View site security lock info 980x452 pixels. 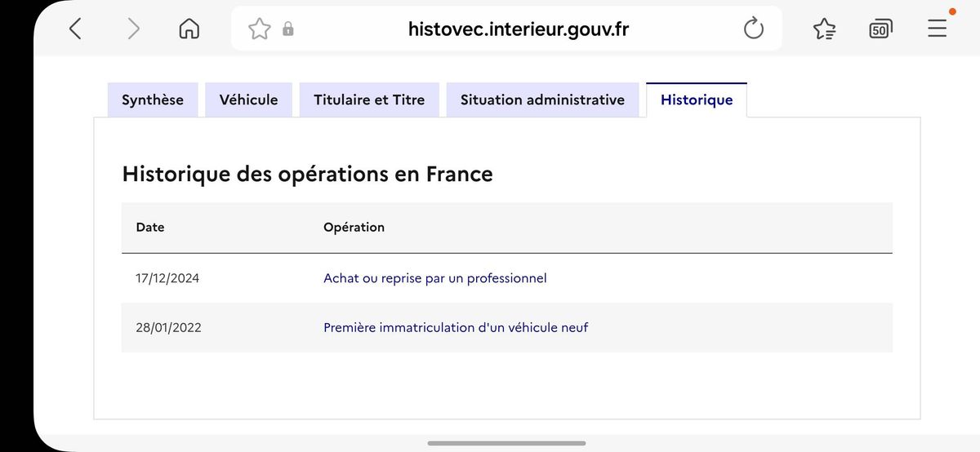pos(287,29)
